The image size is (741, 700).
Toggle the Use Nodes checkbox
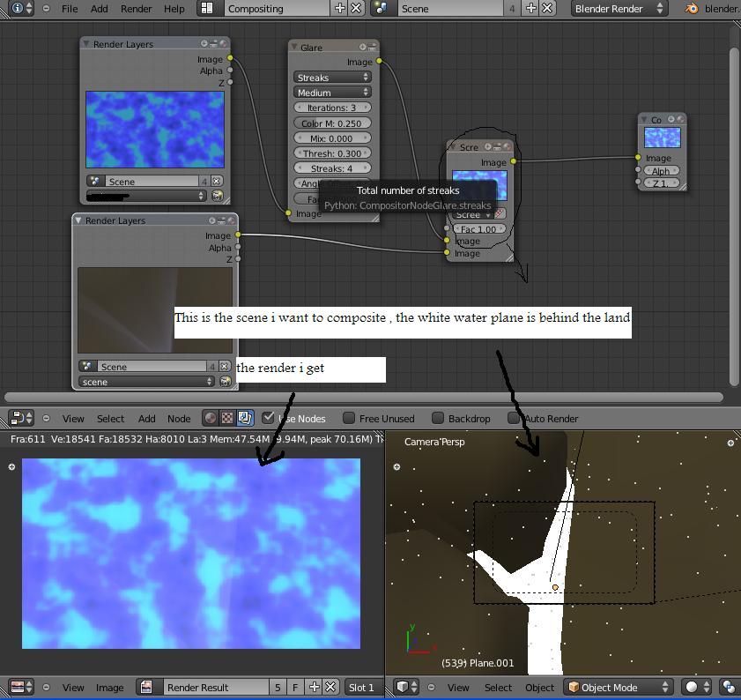268,418
